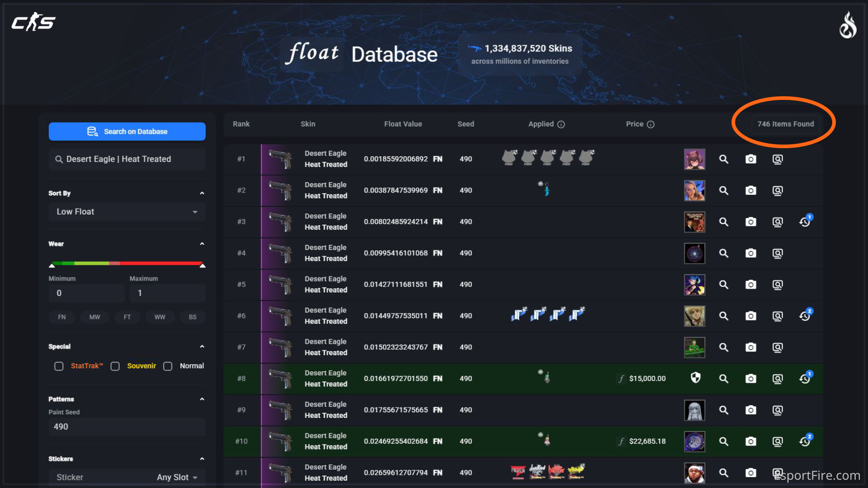Collapse the Patterns section
The image size is (868, 488).
202,399
